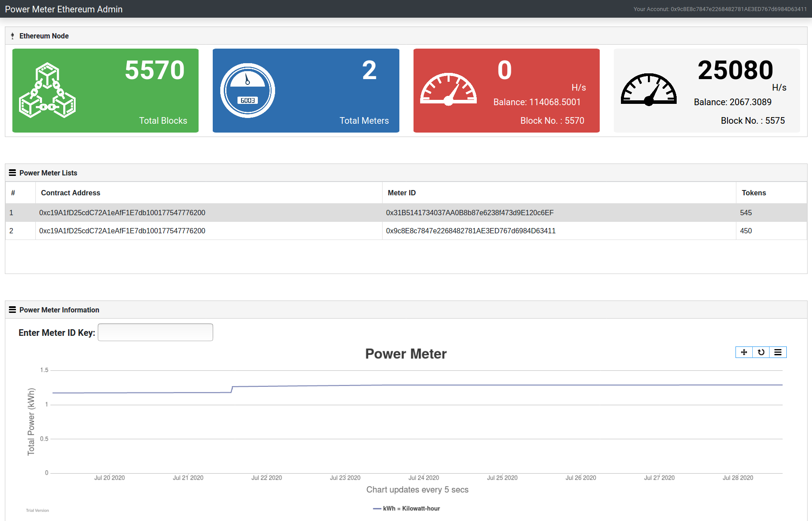Click the Ethereum Node header icon

tap(12, 36)
